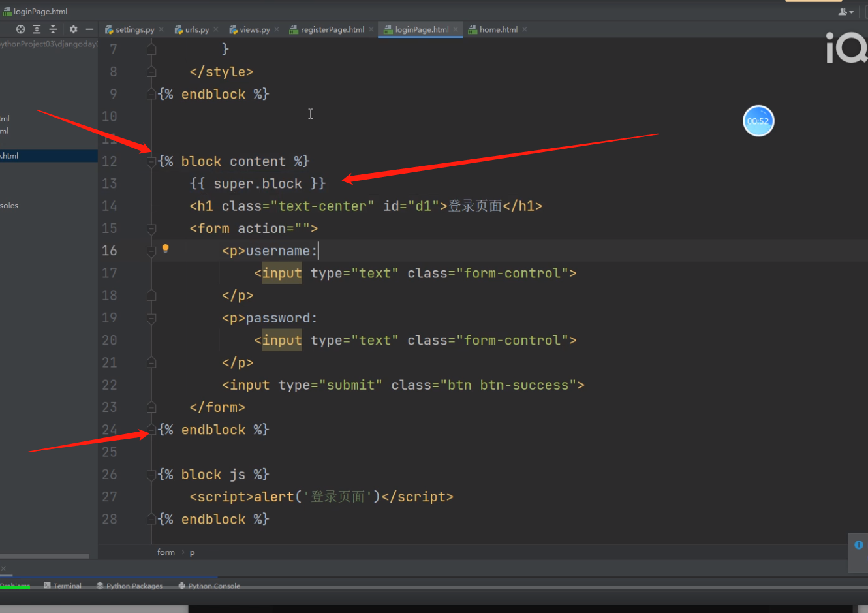Click the submit input code on line 22

[403, 385]
